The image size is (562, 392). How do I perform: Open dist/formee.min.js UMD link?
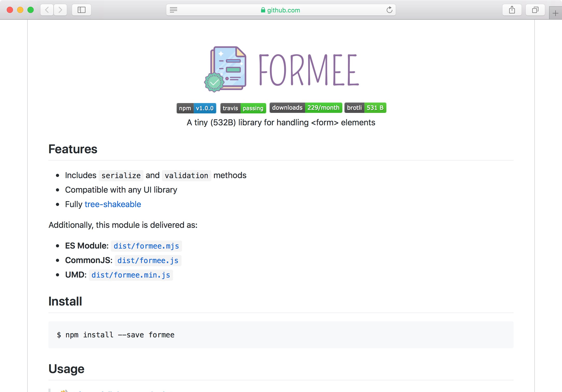coord(131,275)
